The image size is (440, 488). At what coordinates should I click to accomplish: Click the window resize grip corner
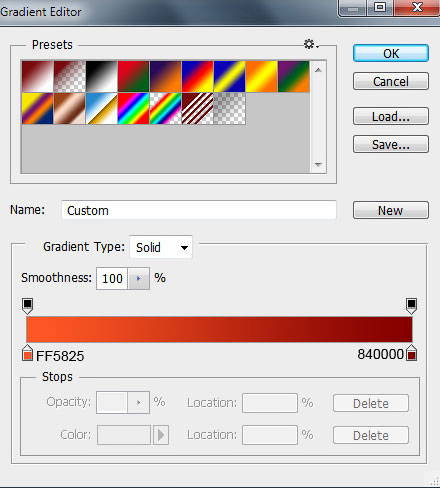point(434,481)
